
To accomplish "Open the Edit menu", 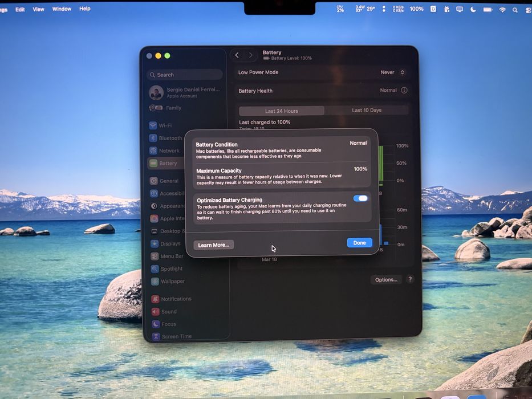I will (x=20, y=10).
